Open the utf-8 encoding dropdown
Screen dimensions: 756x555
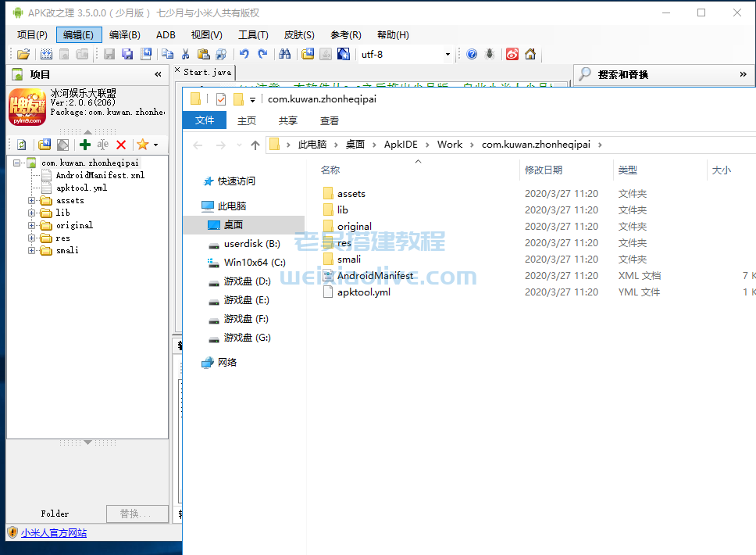click(x=448, y=55)
